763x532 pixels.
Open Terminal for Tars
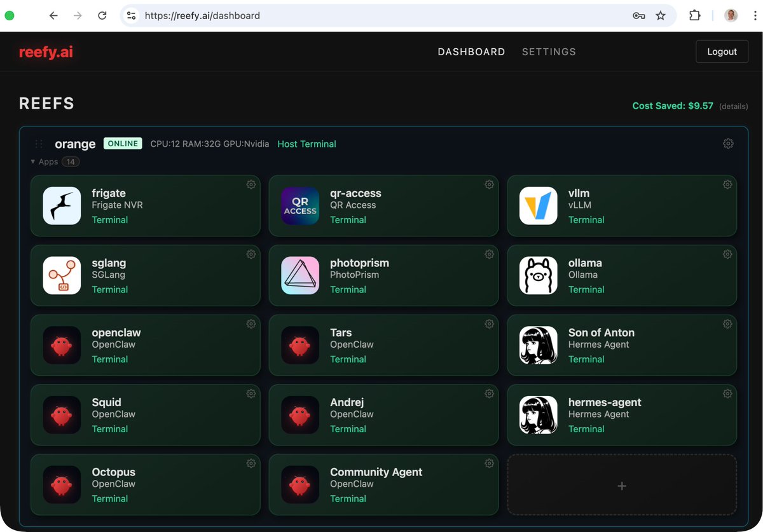click(x=348, y=359)
